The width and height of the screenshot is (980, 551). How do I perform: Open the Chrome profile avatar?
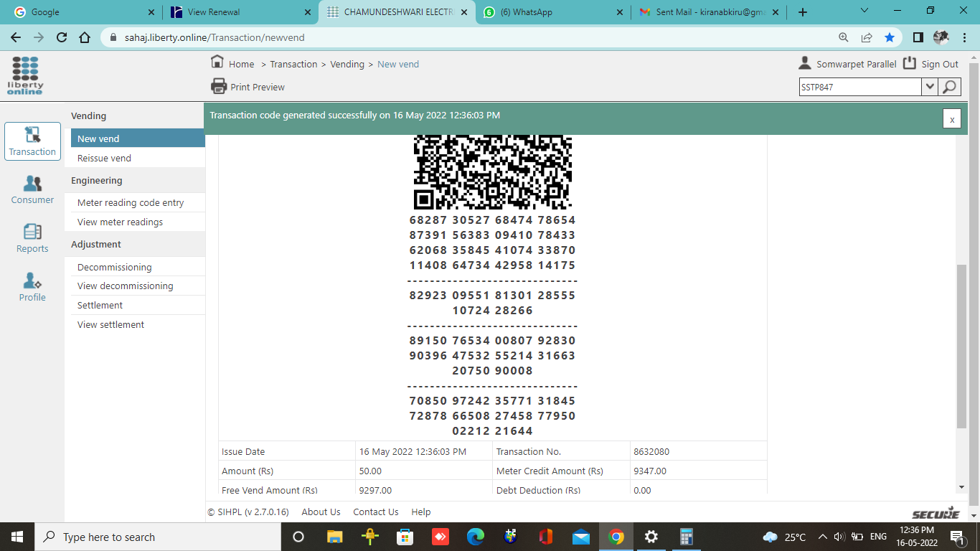point(941,37)
